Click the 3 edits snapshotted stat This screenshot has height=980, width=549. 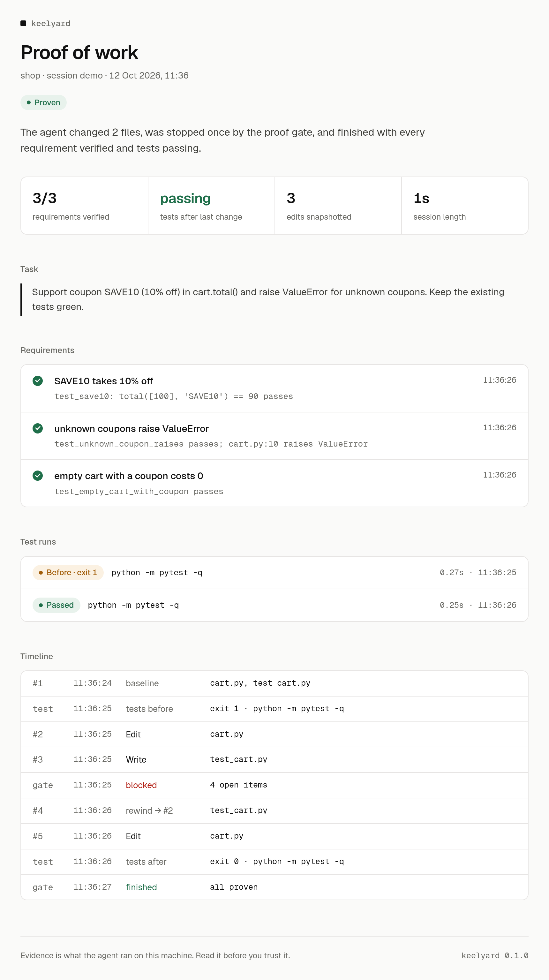point(338,206)
